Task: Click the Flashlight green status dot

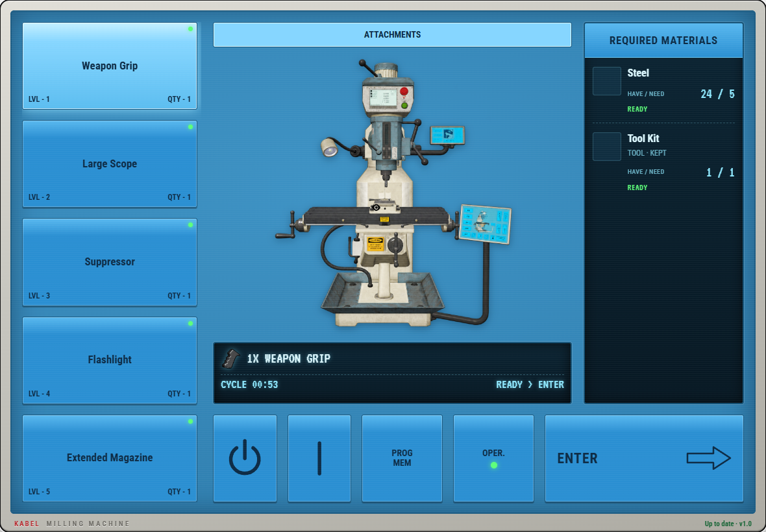Action: (x=190, y=324)
